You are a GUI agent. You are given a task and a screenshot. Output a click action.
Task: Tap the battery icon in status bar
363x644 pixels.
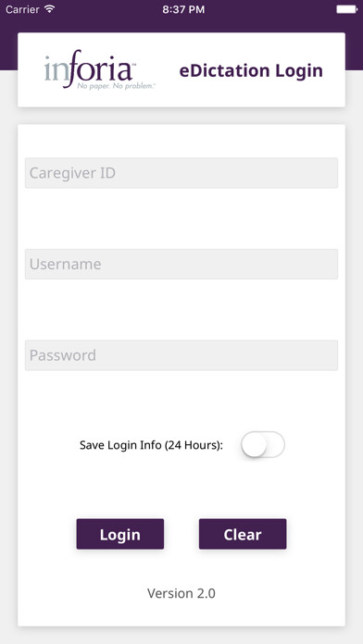[x=346, y=9]
